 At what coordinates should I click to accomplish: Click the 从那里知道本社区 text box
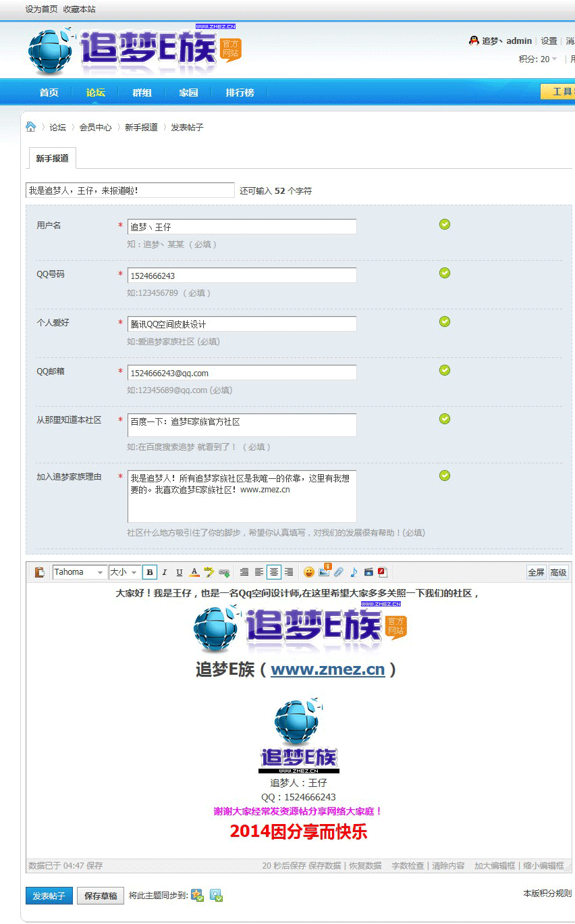pyautogui.click(x=242, y=425)
